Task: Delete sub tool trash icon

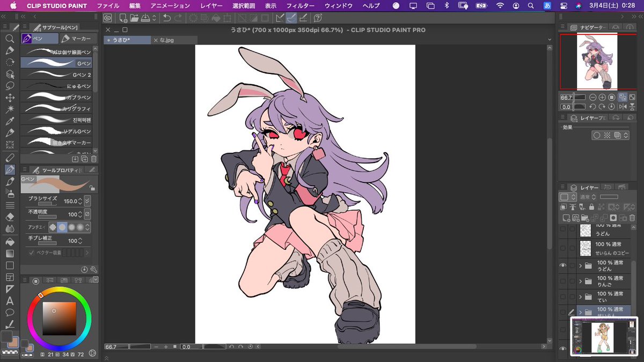Action: [94, 159]
